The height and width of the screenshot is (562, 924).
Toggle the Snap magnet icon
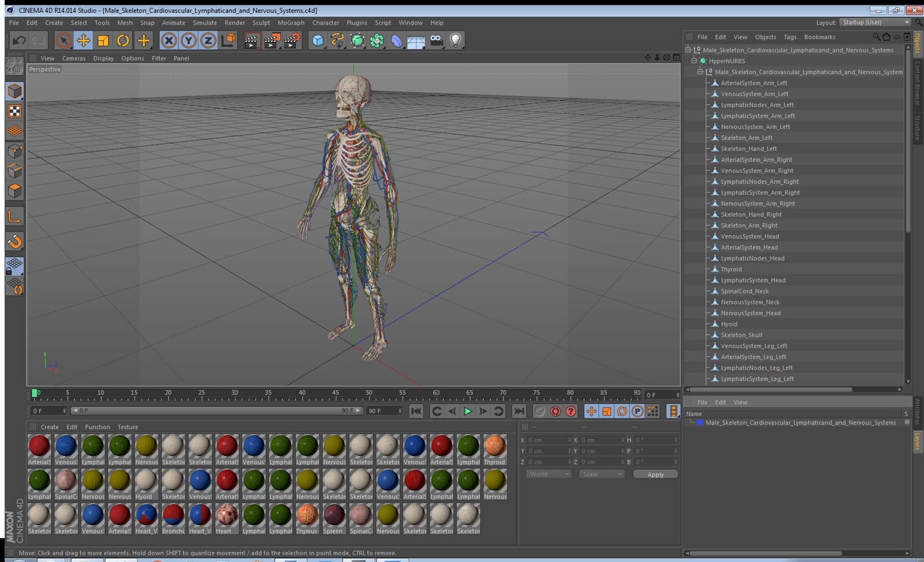point(15,241)
